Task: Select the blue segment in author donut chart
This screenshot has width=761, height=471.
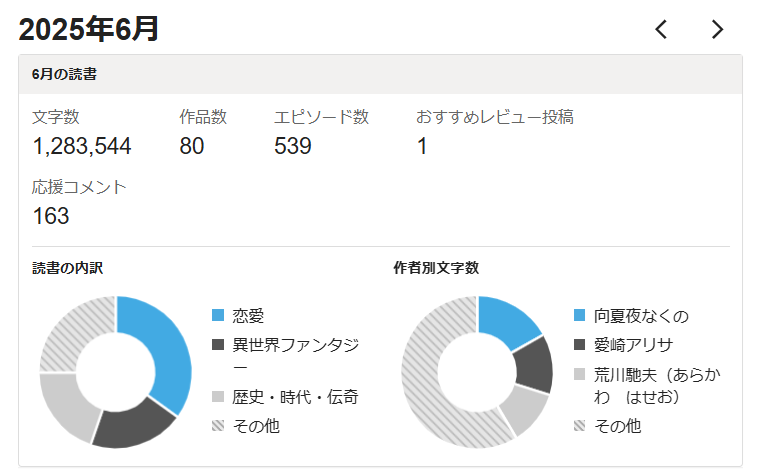Action: point(512,320)
